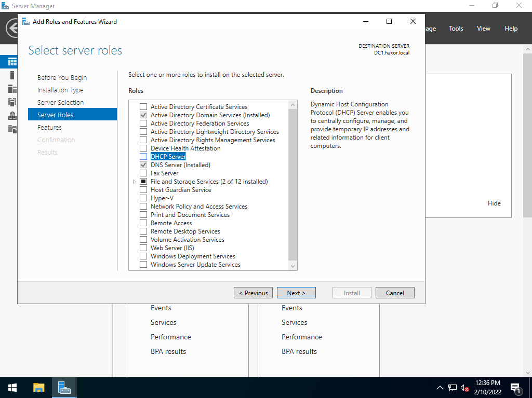Viewport: 532px width, 398px height.
Task: Check Active Directory Lightweight Directory Services
Action: (143, 131)
